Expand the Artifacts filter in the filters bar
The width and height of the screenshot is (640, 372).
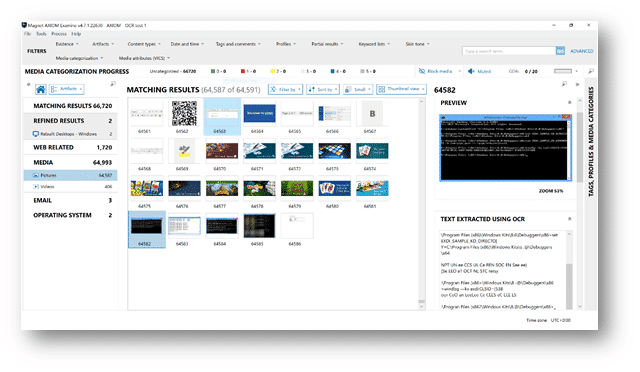pos(103,44)
